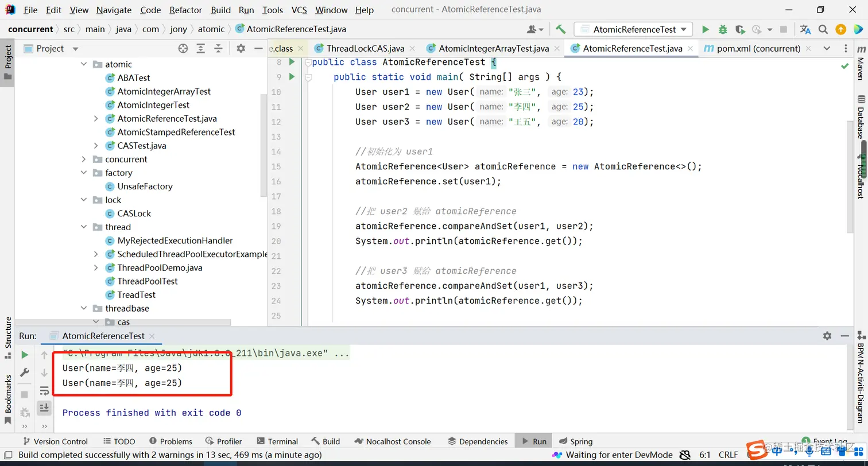Open the user account dropdown in toolbar
The width and height of the screenshot is (868, 466).
click(x=535, y=29)
